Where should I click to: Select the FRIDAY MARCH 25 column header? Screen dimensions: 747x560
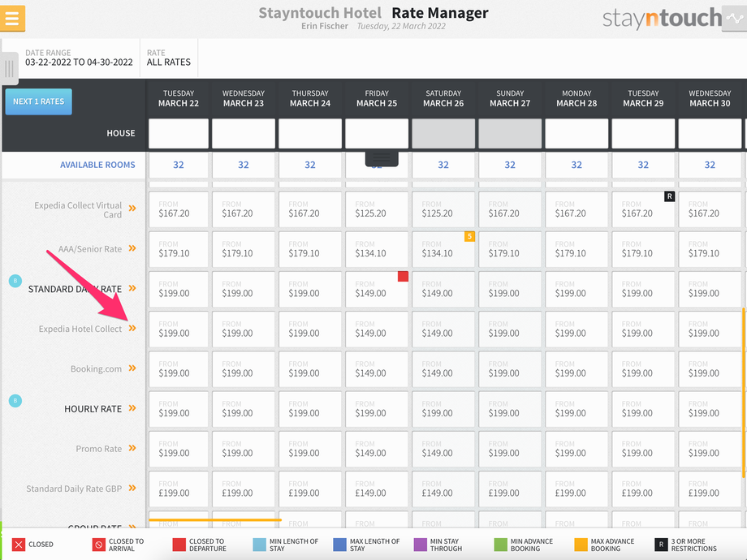(377, 98)
